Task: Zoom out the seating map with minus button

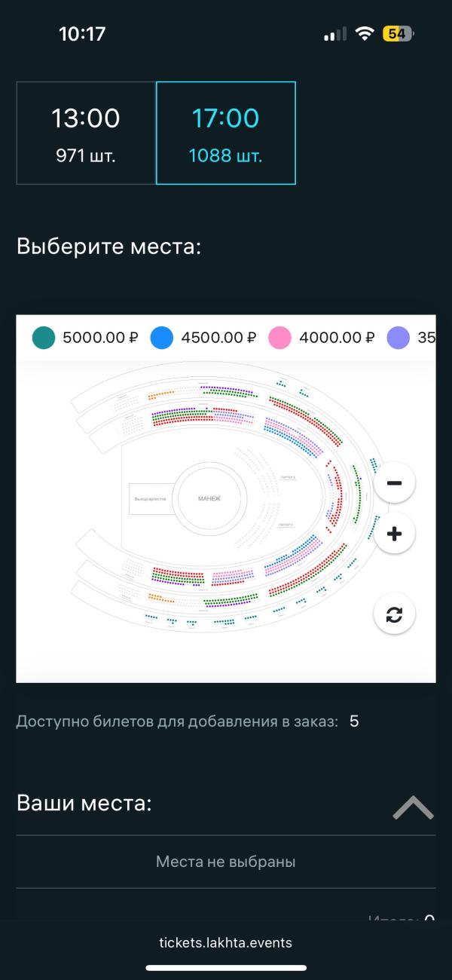Action: pos(394,482)
